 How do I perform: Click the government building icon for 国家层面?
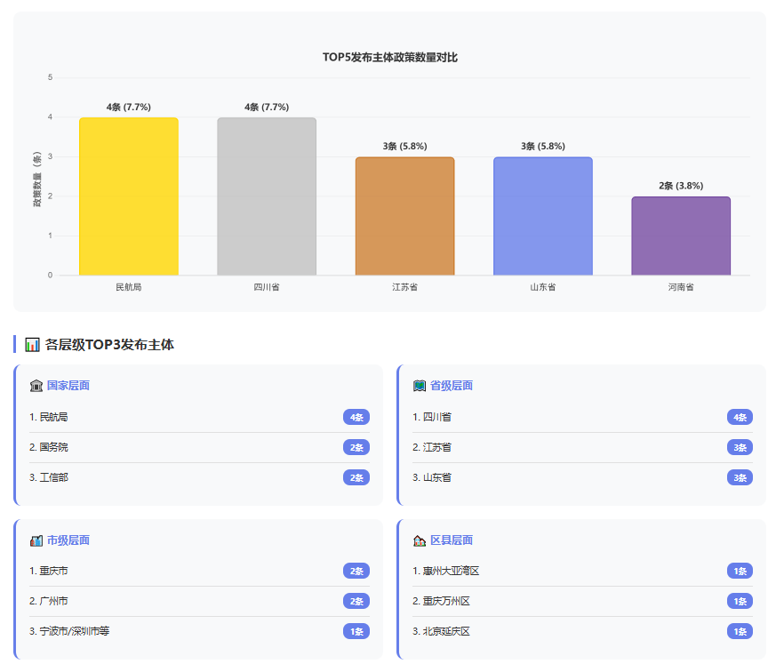[36, 386]
